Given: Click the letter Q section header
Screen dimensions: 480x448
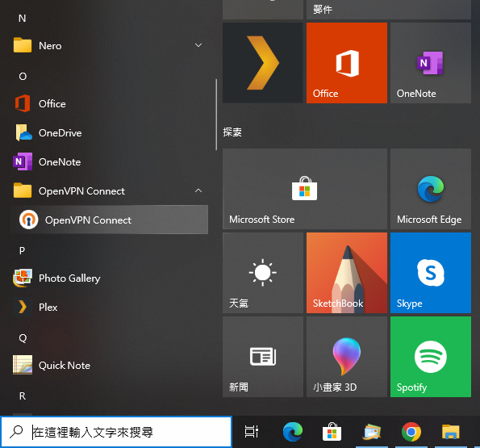Looking at the screenshot, I should [23, 338].
